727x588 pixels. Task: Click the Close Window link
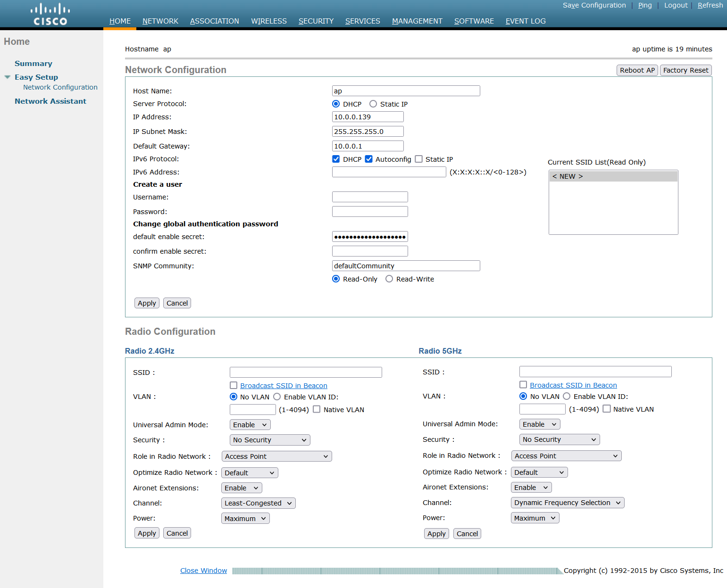pyautogui.click(x=203, y=571)
